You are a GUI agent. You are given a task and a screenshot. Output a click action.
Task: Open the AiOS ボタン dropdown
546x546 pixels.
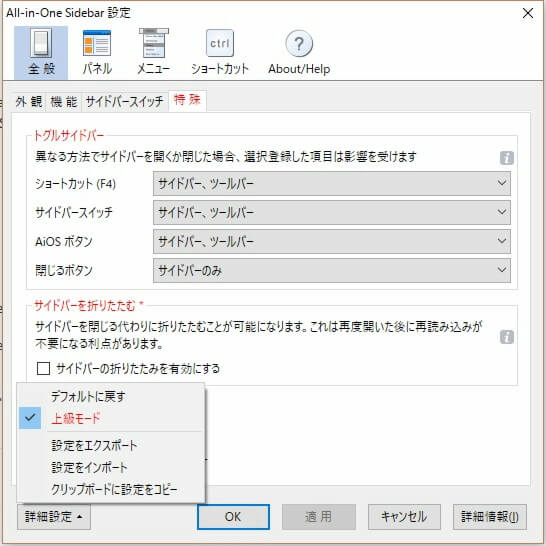click(332, 241)
